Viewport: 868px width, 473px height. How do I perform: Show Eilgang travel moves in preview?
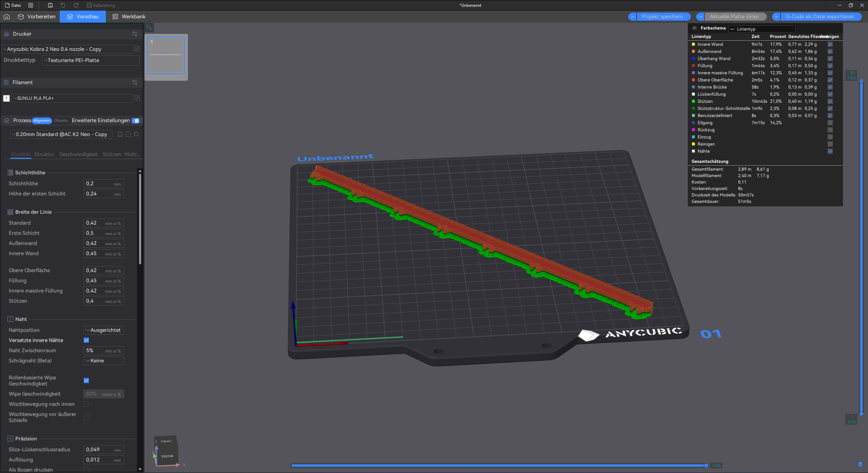(830, 123)
